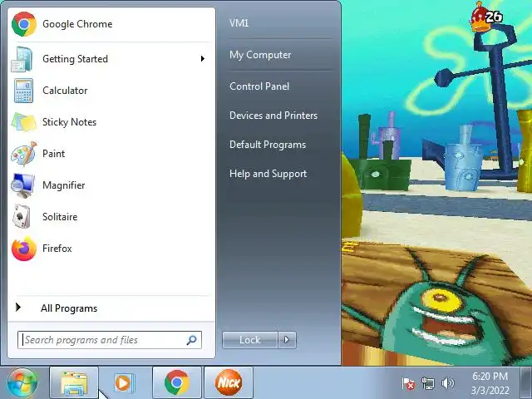Launch Paint from its palette icon

(23, 154)
